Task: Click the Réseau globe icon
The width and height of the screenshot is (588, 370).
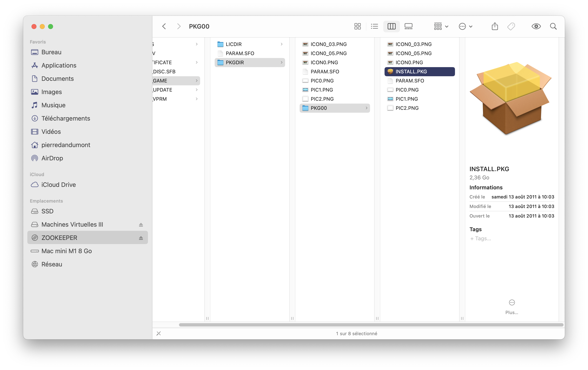Action: tap(35, 264)
